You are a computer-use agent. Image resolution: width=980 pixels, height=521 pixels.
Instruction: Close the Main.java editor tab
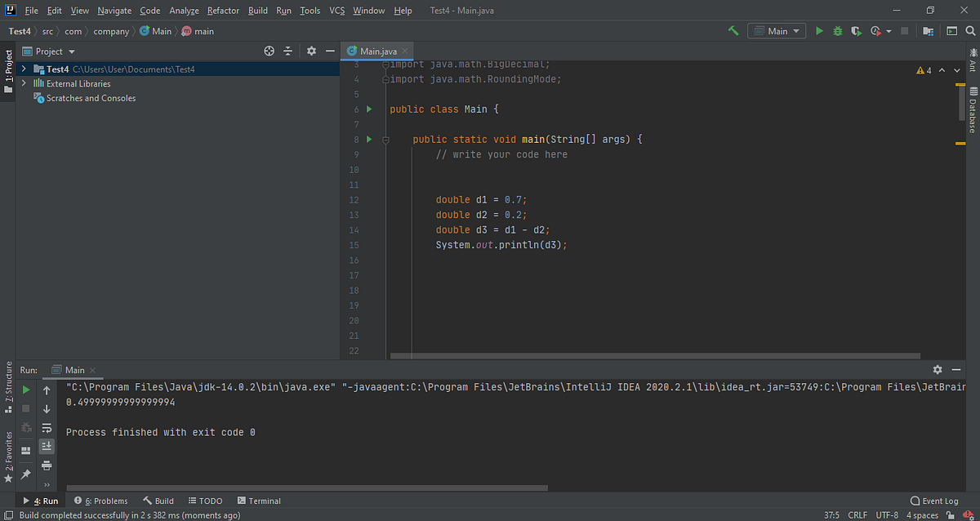(405, 51)
